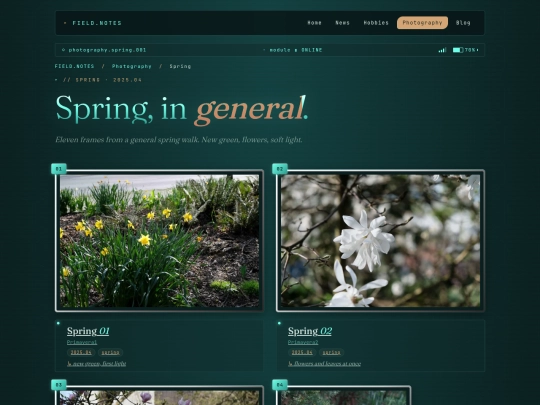The width and height of the screenshot is (540, 405).
Task: Click the 01 frame number badge
Action: point(59,169)
